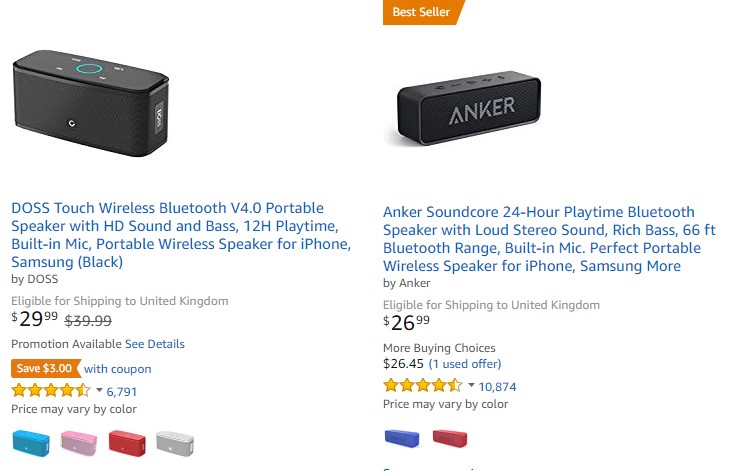The width and height of the screenshot is (736, 471).
Task: Select the red DOSS speaker color
Action: (x=127, y=441)
